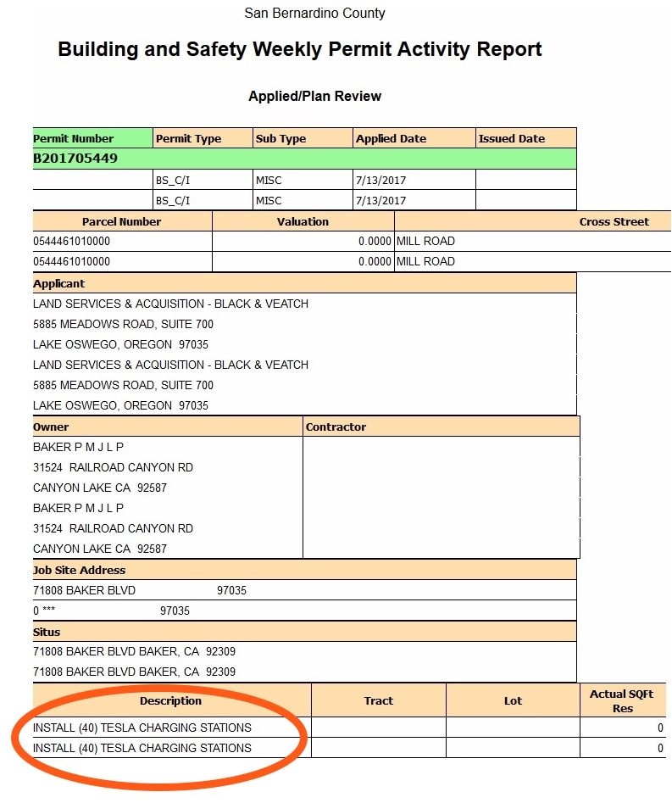Click the Permit Type column header
The image size is (672, 803).
188,138
